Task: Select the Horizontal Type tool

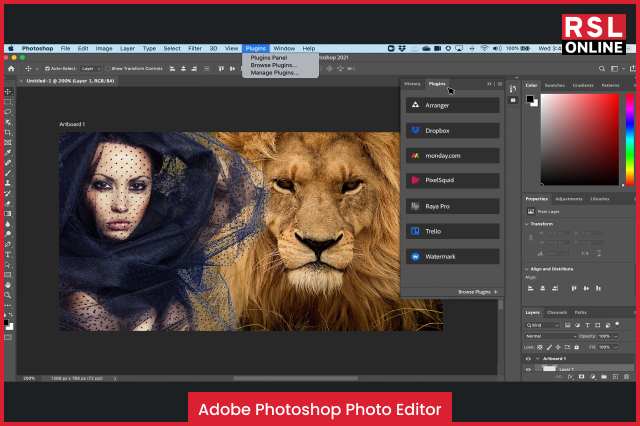Action: 8,254
